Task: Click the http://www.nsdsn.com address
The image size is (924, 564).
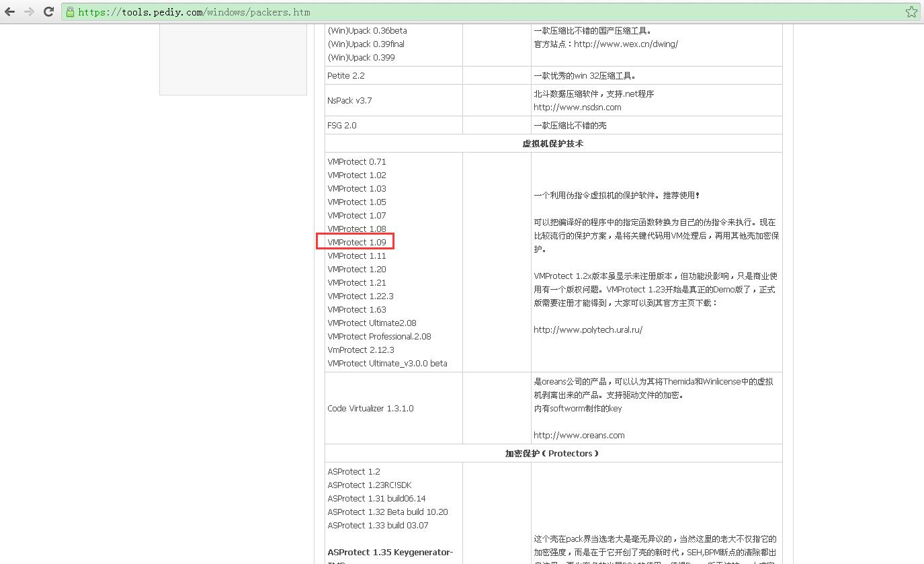Action: pos(577,107)
